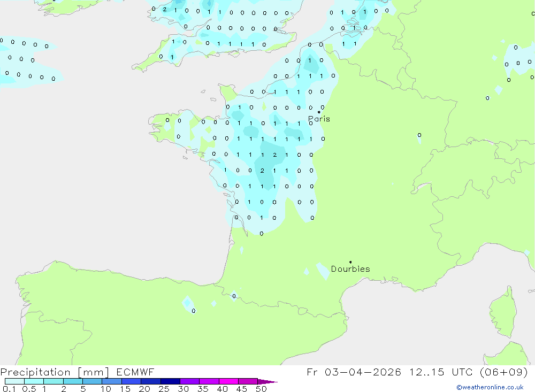Pick the 5 to 10 mm legend swatch
This screenshot has width=535, height=392.
point(93,381)
